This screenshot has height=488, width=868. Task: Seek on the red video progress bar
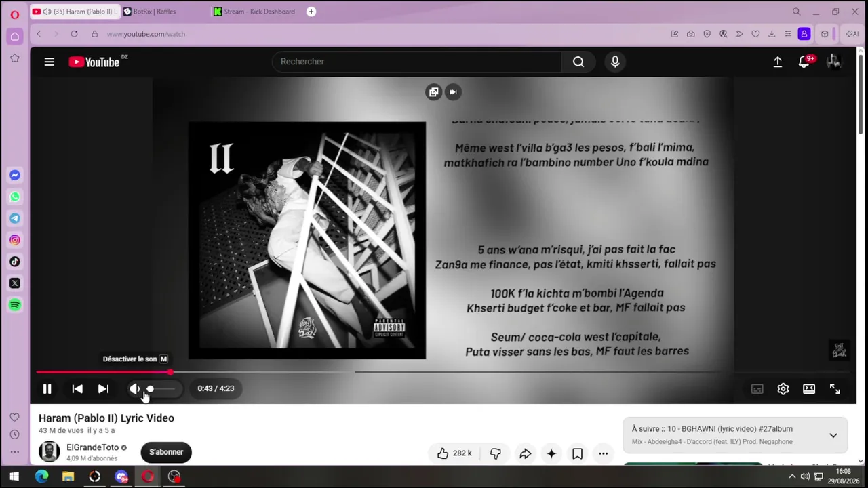(103, 372)
